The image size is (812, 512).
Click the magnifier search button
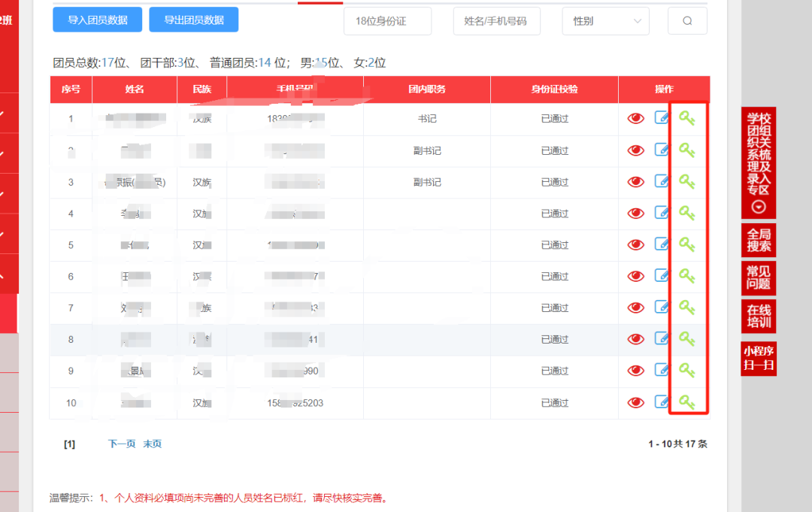pos(687,21)
